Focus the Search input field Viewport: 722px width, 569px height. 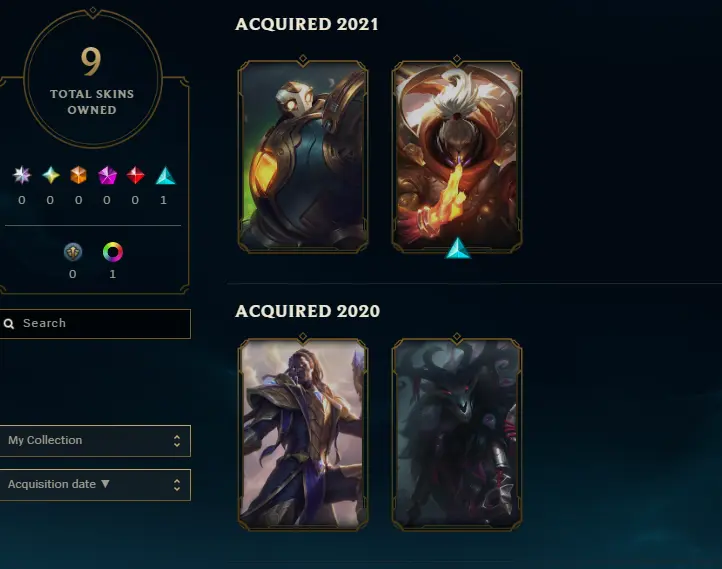(x=95, y=324)
